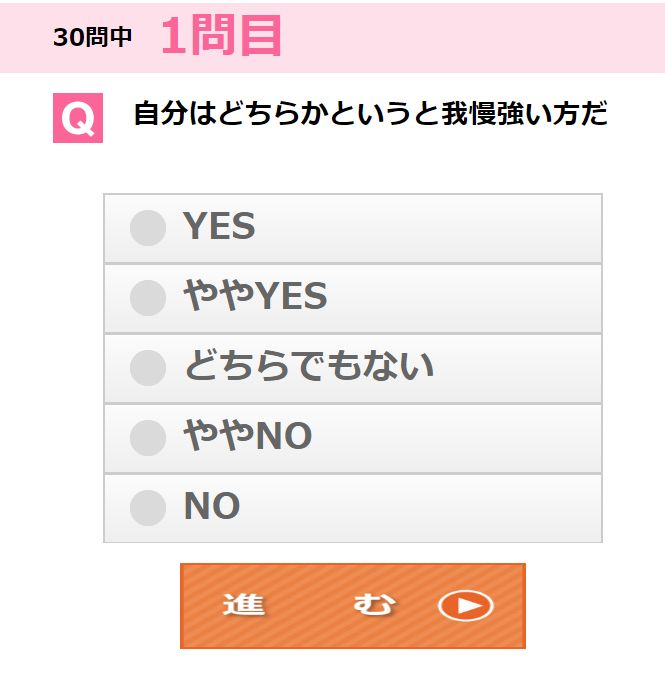Viewport: 665px width, 677px height.
Task: Select the YES radio circle
Action: (x=148, y=228)
